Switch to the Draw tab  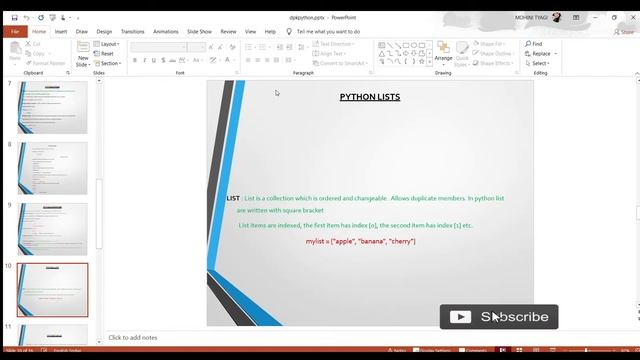(x=82, y=31)
